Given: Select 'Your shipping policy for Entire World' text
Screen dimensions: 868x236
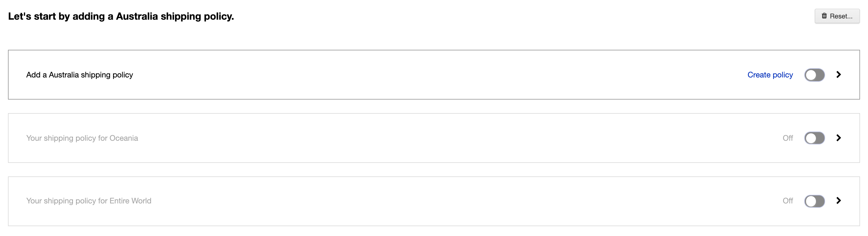Looking at the screenshot, I should [x=89, y=201].
